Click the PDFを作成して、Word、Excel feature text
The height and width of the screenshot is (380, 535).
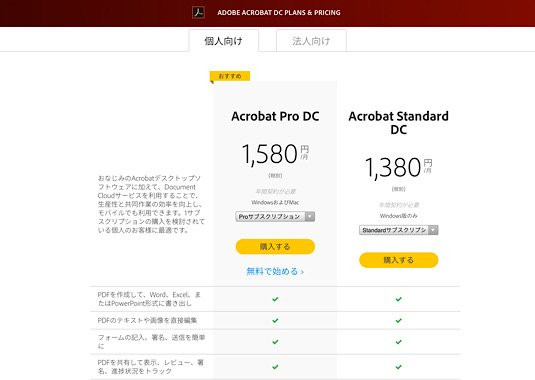pos(149,299)
